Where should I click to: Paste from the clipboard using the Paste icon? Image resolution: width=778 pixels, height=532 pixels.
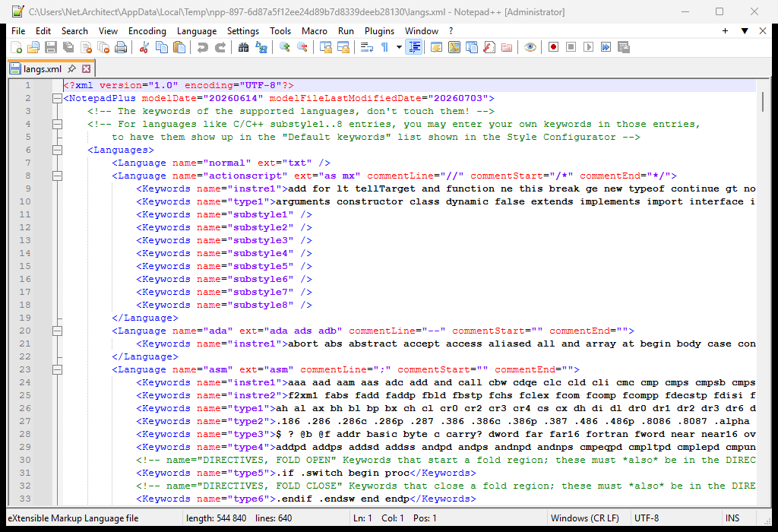pos(179,47)
